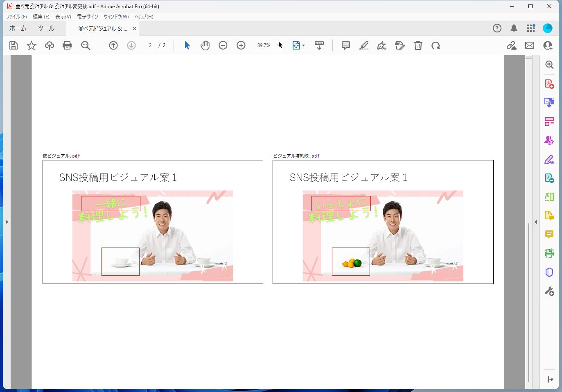Open the 表示(V) menu
Viewport: 562px width, 392px height.
[x=63, y=16]
